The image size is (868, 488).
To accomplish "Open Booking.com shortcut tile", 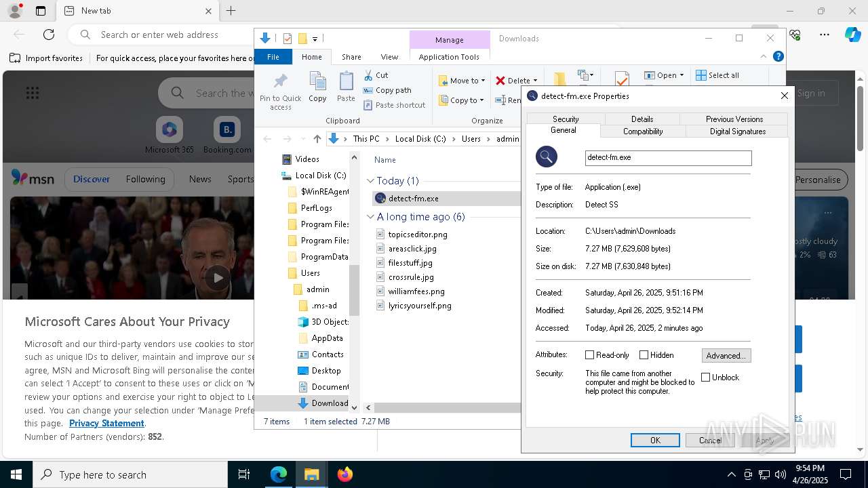I will (x=227, y=129).
